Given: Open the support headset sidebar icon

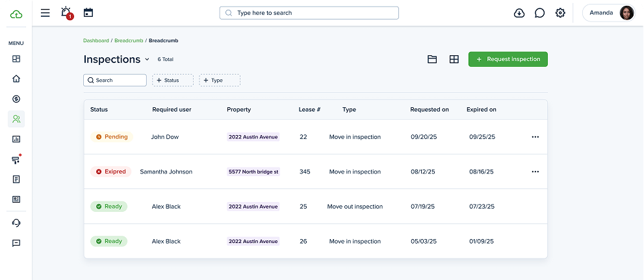Looking at the screenshot, I should [16, 223].
